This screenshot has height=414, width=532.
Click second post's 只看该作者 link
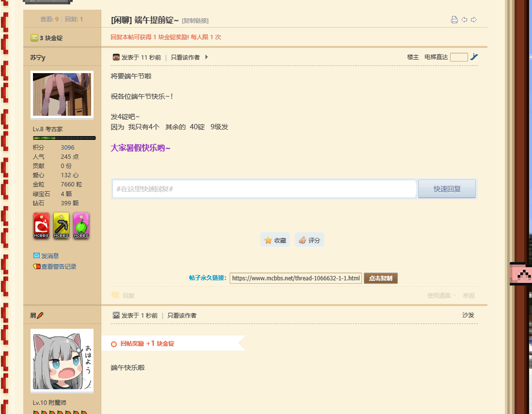tap(182, 315)
